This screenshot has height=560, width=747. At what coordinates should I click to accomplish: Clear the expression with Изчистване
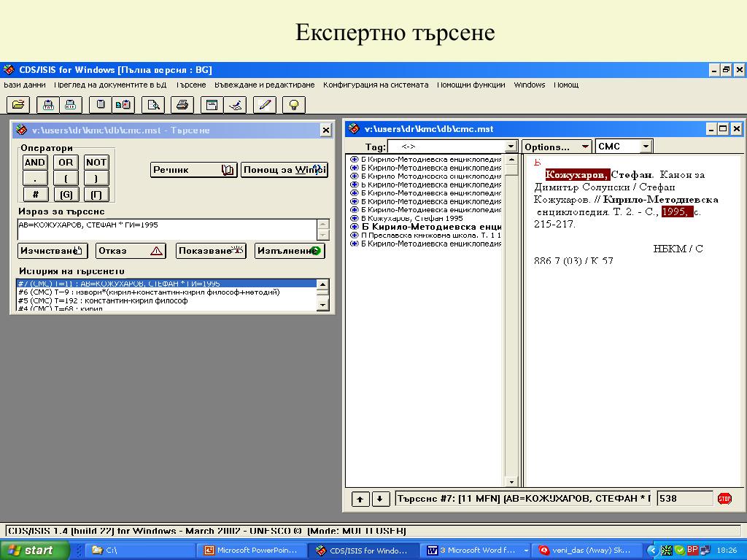53,251
